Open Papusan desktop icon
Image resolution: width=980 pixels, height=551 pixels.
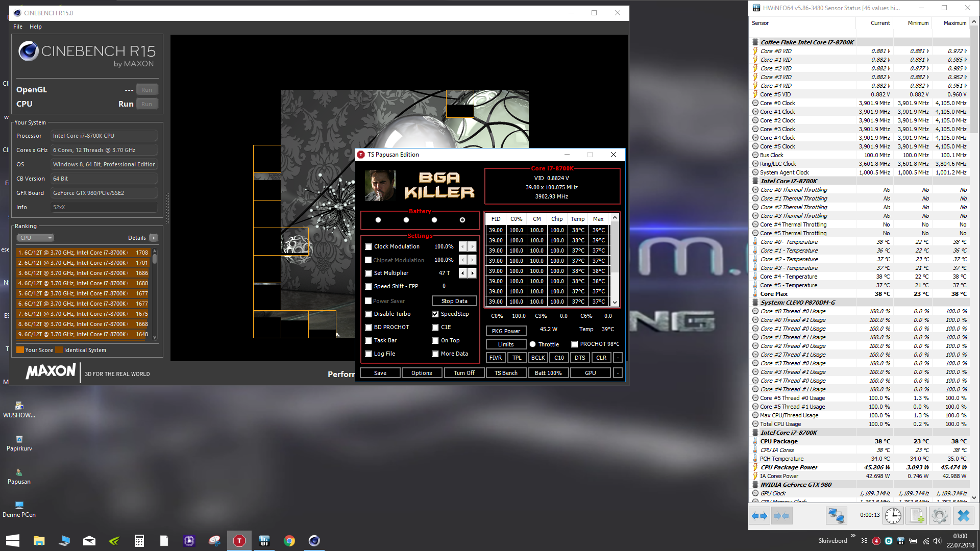point(19,477)
